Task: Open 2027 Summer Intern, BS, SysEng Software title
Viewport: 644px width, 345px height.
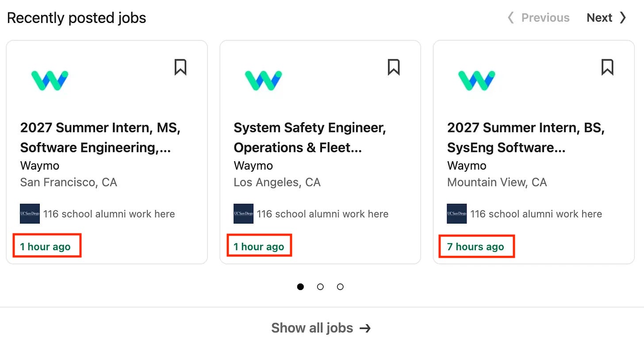Action: pyautogui.click(x=526, y=138)
